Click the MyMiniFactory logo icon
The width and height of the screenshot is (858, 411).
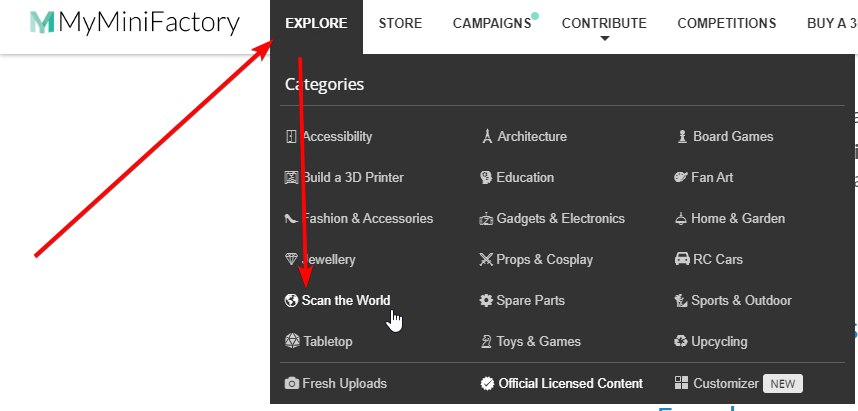42,22
